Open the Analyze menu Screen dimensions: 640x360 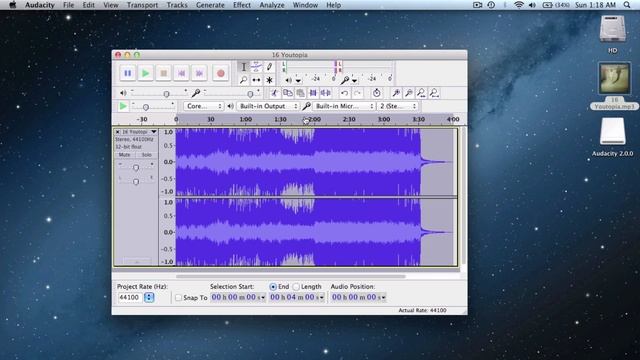pyautogui.click(x=272, y=5)
